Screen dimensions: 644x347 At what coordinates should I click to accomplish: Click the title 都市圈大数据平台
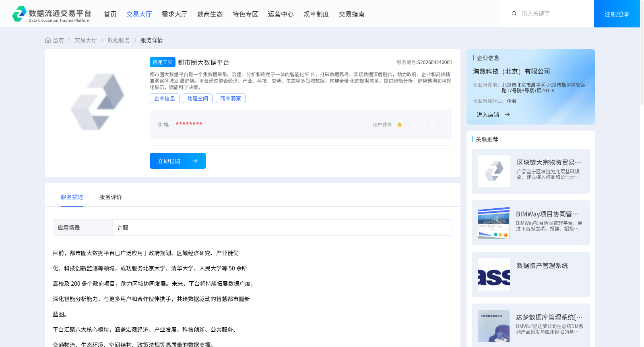click(x=204, y=62)
